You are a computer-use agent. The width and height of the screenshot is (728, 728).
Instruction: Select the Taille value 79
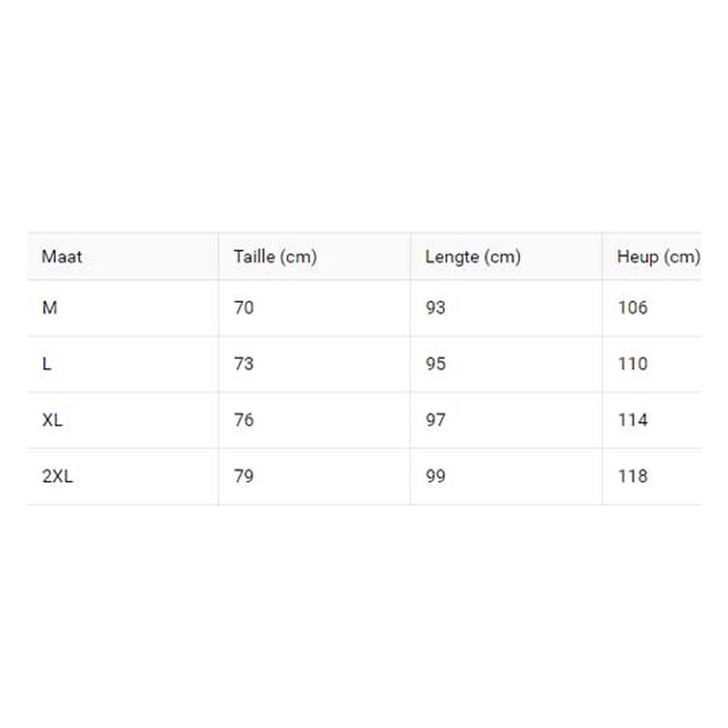(244, 476)
